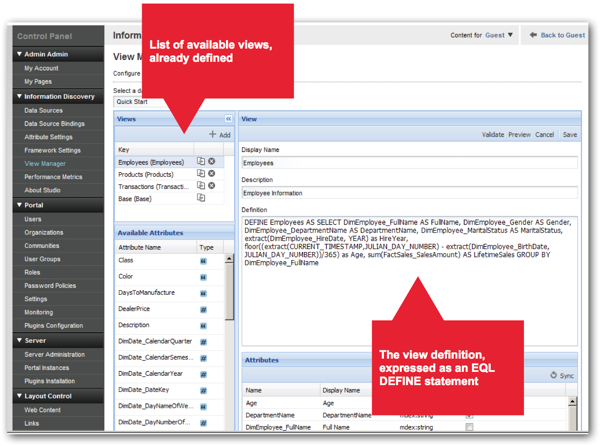Delete the Transactions view
This screenshot has width=600, height=446.
point(212,186)
